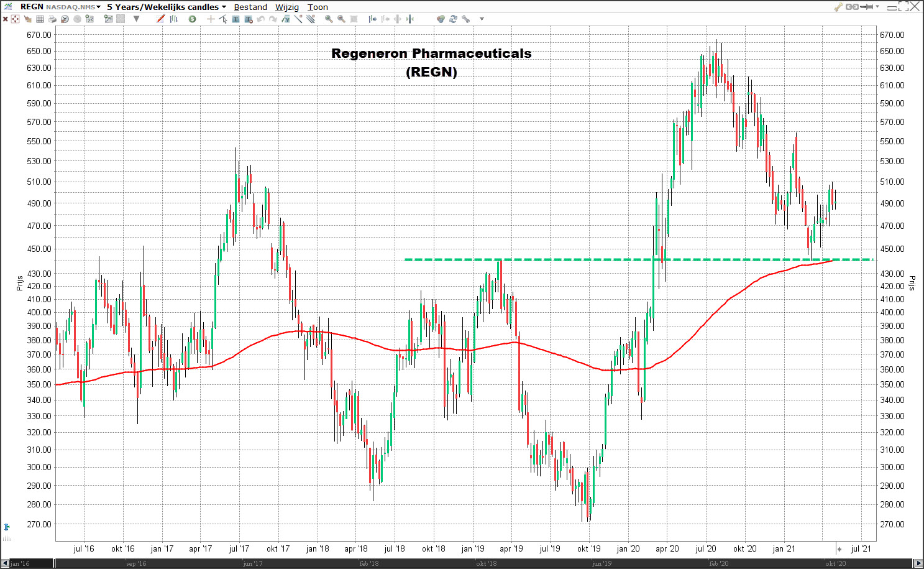This screenshot has height=569, width=924.
Task: Open the 5 Years/Wekelijks candles dropdown
Action: click(x=167, y=7)
